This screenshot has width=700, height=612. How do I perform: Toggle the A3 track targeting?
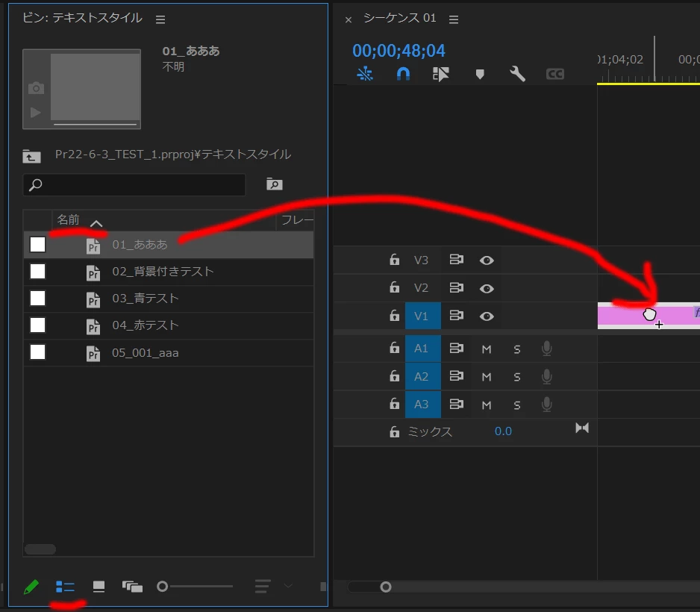(x=423, y=405)
